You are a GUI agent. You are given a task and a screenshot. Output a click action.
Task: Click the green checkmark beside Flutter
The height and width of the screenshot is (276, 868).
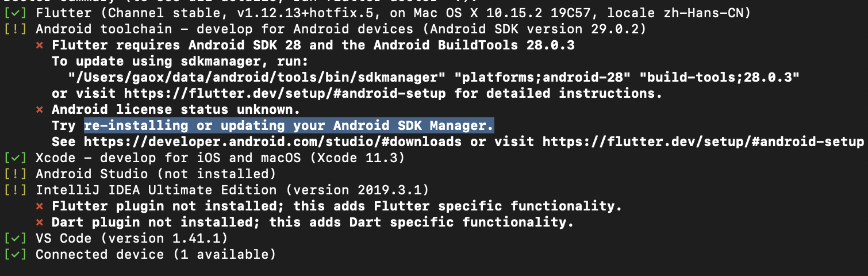[15, 13]
